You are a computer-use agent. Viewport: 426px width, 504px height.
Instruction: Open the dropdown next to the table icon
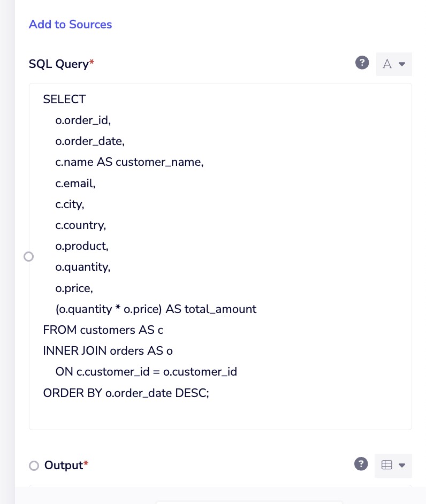tap(401, 465)
